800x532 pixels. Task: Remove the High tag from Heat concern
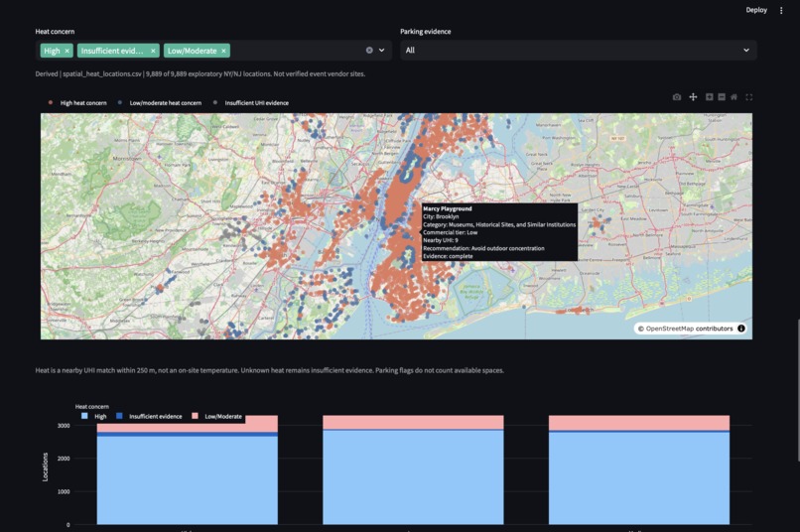point(67,51)
